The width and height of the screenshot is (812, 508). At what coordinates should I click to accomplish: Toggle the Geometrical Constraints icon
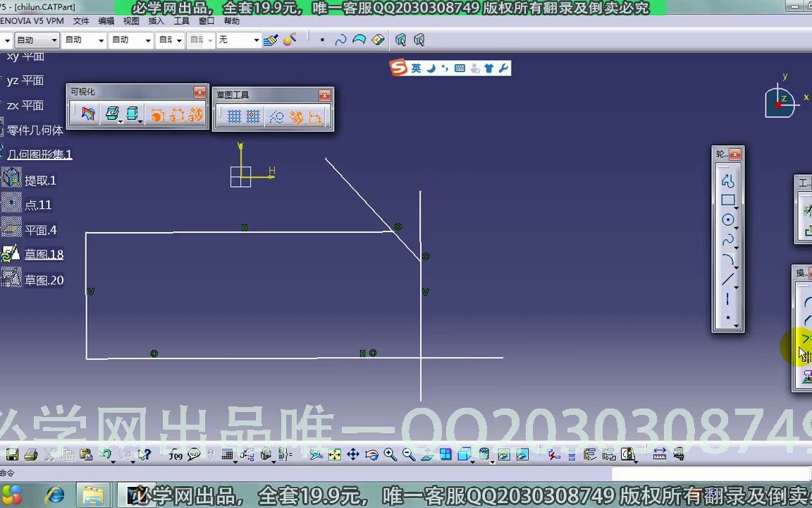tap(296, 116)
